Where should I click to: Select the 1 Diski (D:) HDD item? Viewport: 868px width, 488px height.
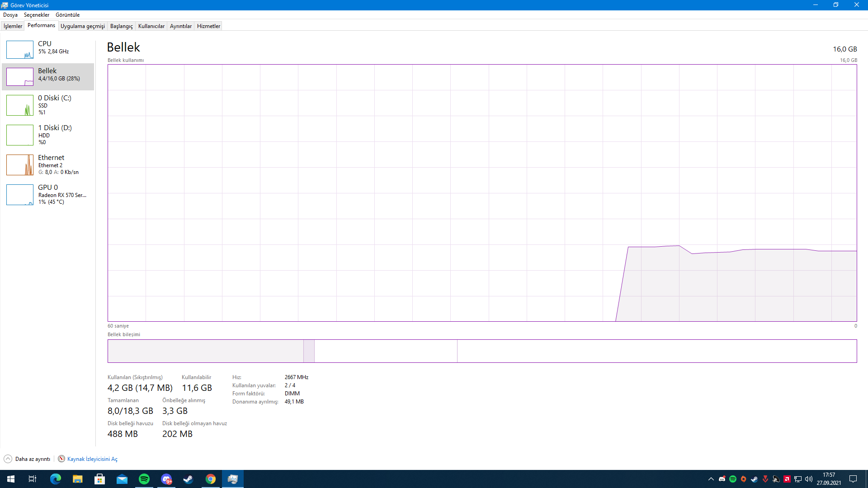click(x=48, y=135)
